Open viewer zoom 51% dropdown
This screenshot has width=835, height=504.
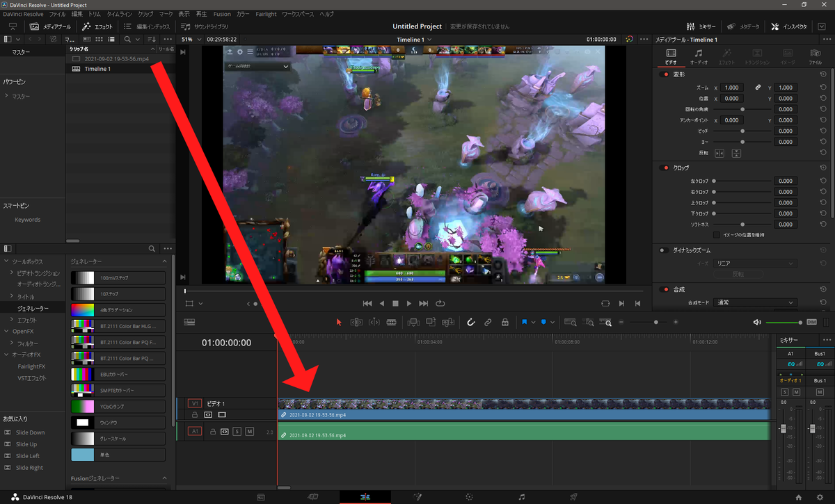[190, 40]
